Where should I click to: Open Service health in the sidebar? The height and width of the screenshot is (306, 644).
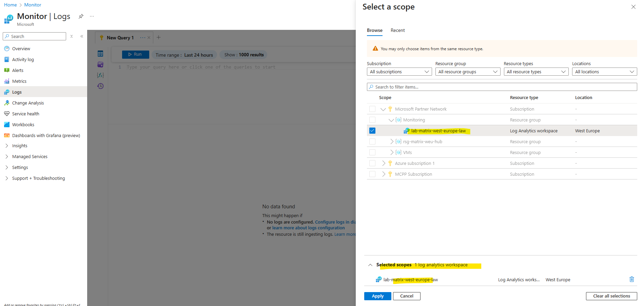point(25,114)
